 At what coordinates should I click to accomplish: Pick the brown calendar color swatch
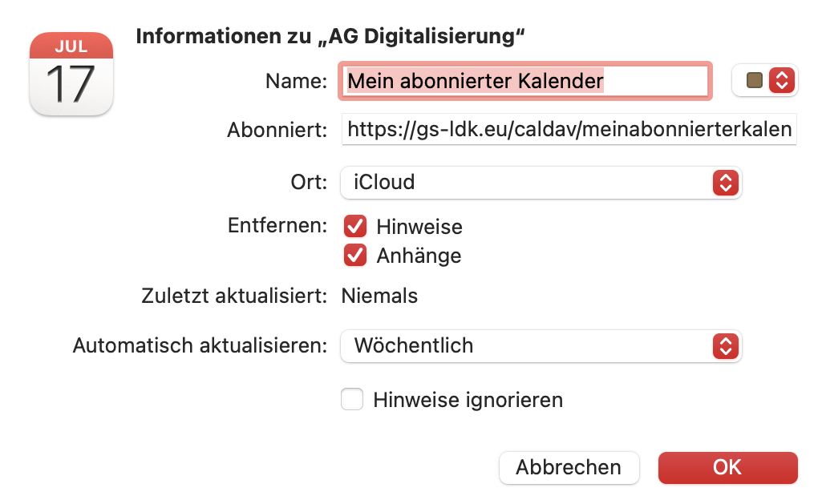[754, 80]
